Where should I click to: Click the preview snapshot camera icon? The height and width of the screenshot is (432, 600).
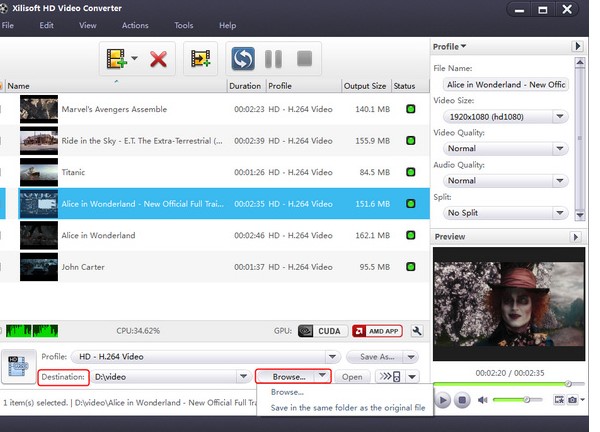point(572,400)
